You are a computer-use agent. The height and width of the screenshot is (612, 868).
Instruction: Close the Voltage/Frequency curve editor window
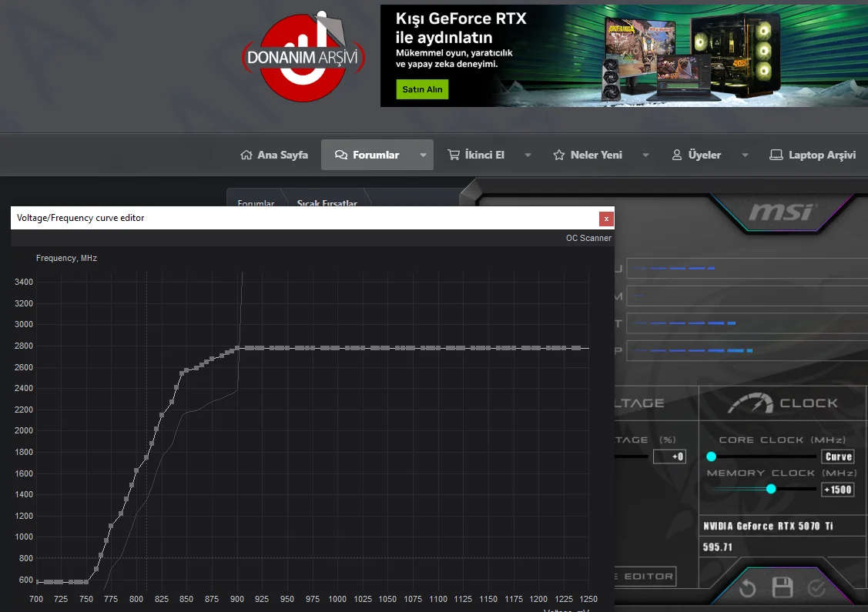[606, 219]
